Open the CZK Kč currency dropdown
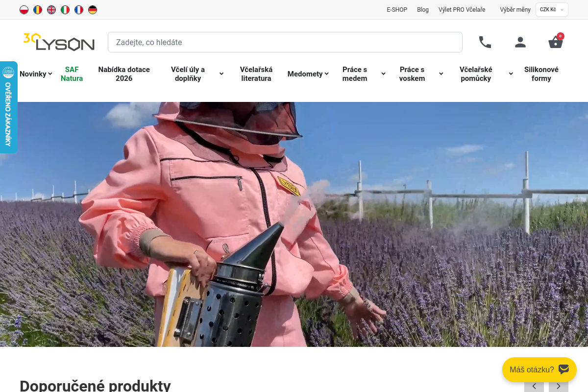The image size is (588, 392). point(552,10)
